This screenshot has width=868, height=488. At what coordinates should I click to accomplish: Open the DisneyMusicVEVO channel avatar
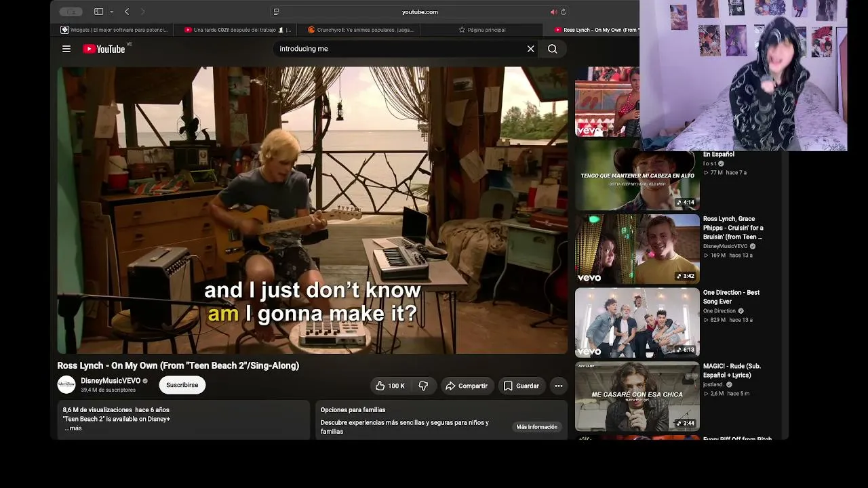[x=66, y=384]
